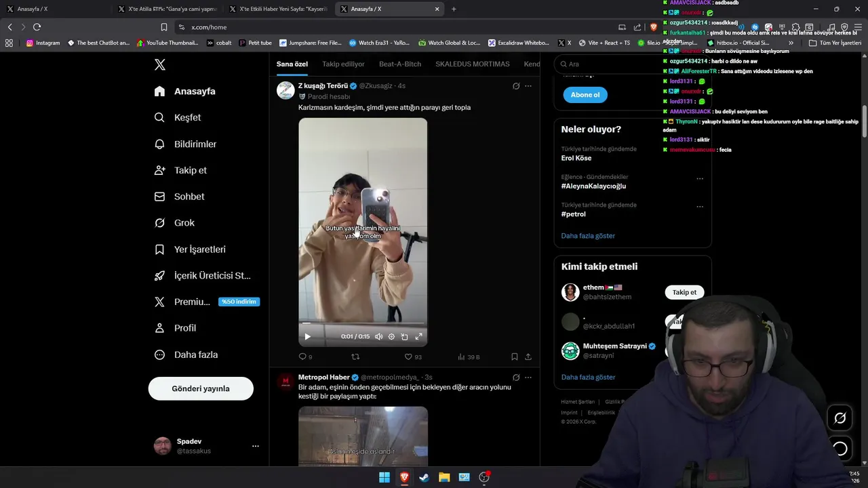Open Metropol Haber video thumbnail
The height and width of the screenshot is (488, 868).
click(x=363, y=436)
